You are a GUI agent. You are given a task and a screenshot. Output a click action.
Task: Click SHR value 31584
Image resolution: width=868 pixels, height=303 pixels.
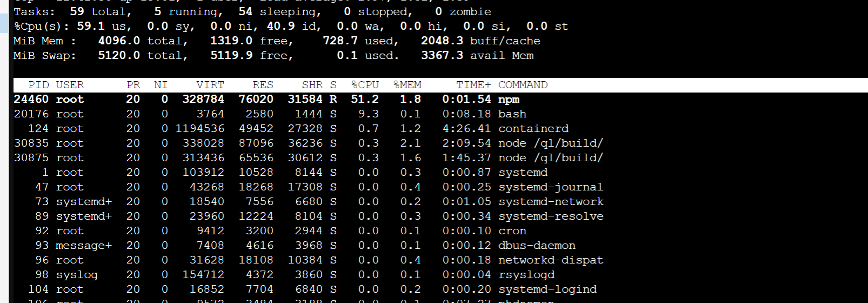coord(305,100)
